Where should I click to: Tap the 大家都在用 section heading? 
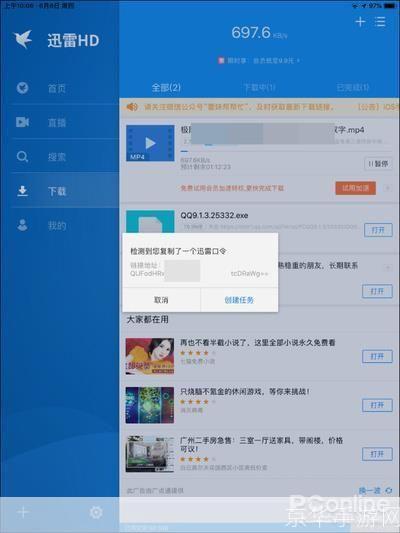pyautogui.click(x=147, y=319)
